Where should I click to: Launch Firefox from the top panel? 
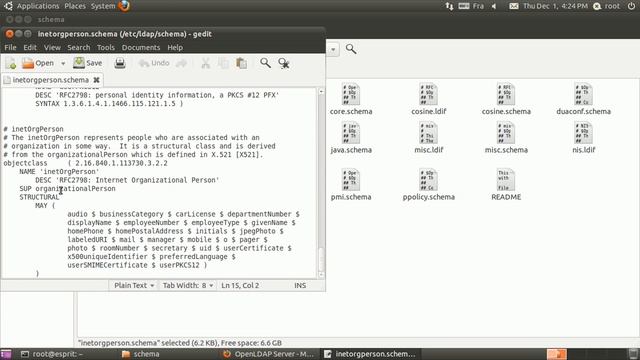(x=124, y=6)
